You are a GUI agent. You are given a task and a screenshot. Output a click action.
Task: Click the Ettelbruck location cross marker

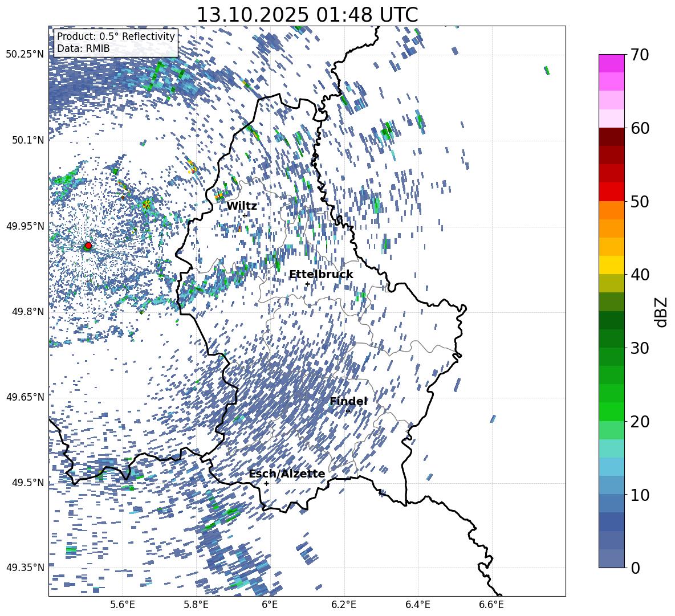(307, 284)
